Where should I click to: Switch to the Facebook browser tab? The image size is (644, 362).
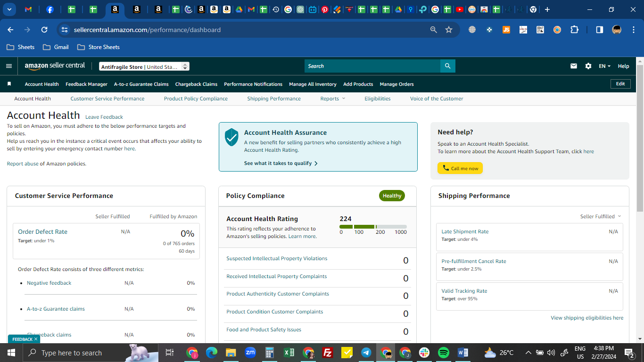pyautogui.click(x=50, y=9)
